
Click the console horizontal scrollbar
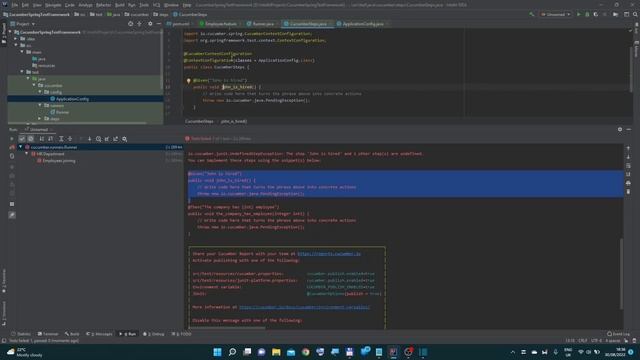pyautogui.click(x=227, y=327)
